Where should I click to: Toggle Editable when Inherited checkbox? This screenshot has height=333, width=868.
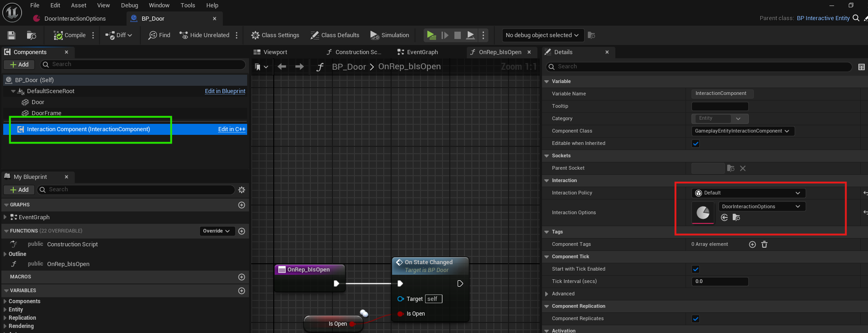click(x=696, y=144)
